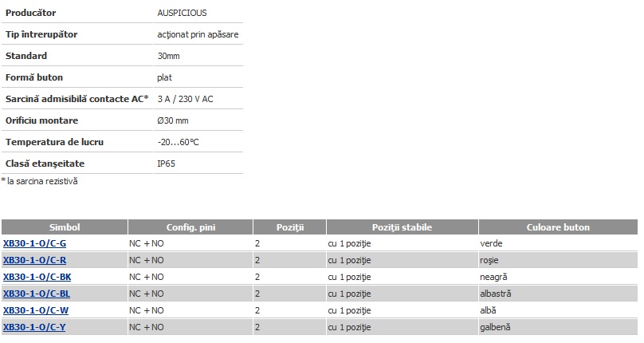
Task: Select the AUSPICIOUS manufacturer value
Action: coord(182,13)
